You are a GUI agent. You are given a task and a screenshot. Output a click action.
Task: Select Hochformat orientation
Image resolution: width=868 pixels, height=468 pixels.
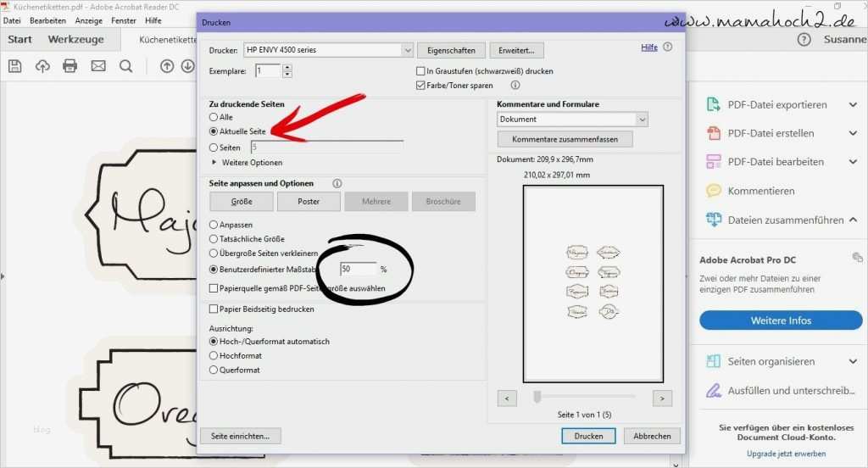coord(213,356)
